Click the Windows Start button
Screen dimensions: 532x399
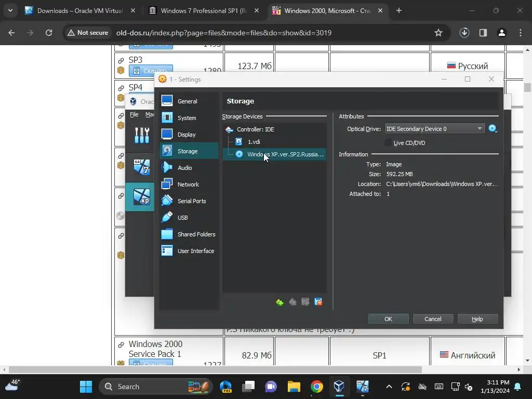(x=86, y=387)
